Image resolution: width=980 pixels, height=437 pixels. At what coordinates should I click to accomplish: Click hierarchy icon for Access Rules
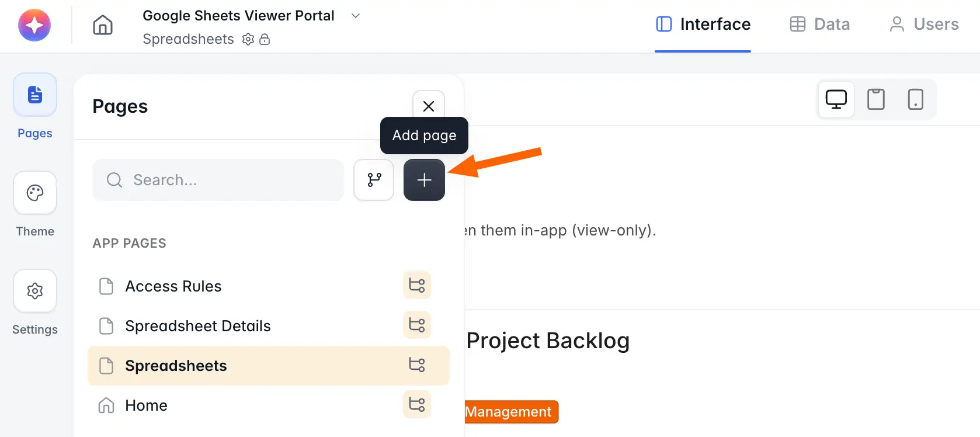coord(417,285)
